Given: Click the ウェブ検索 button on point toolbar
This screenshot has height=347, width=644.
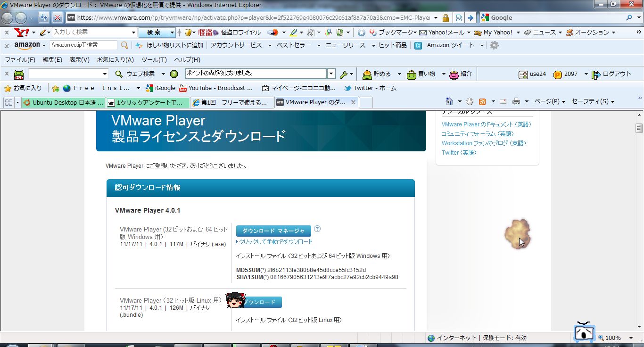Looking at the screenshot, I should pyautogui.click(x=135, y=74).
